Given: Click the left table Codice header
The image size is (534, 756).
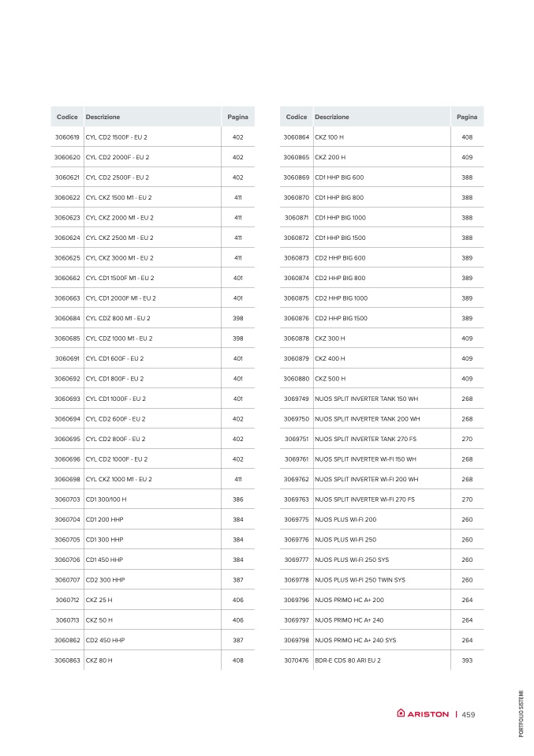Looking at the screenshot, I should pos(67,117).
